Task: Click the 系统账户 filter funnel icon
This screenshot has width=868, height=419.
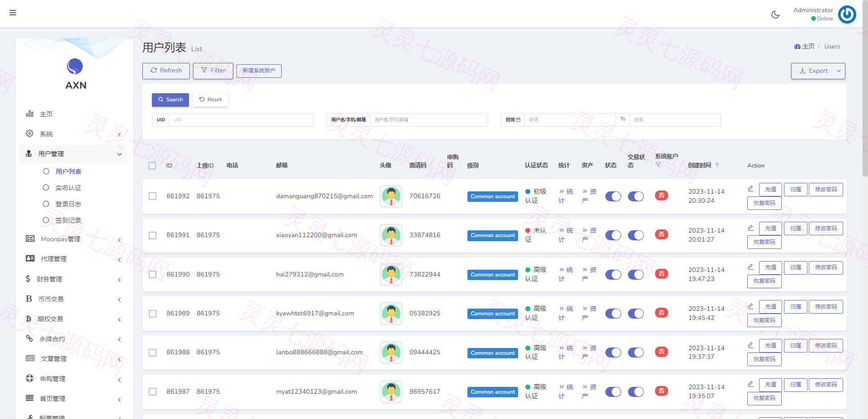Action: [x=658, y=165]
